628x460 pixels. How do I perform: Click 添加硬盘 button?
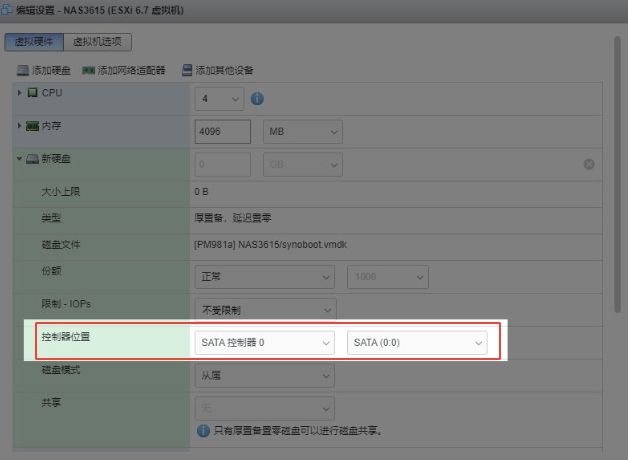click(x=44, y=70)
